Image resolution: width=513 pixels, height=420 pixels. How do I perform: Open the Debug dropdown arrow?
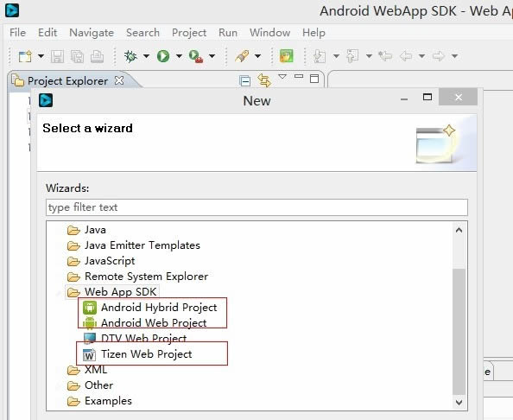click(x=146, y=56)
